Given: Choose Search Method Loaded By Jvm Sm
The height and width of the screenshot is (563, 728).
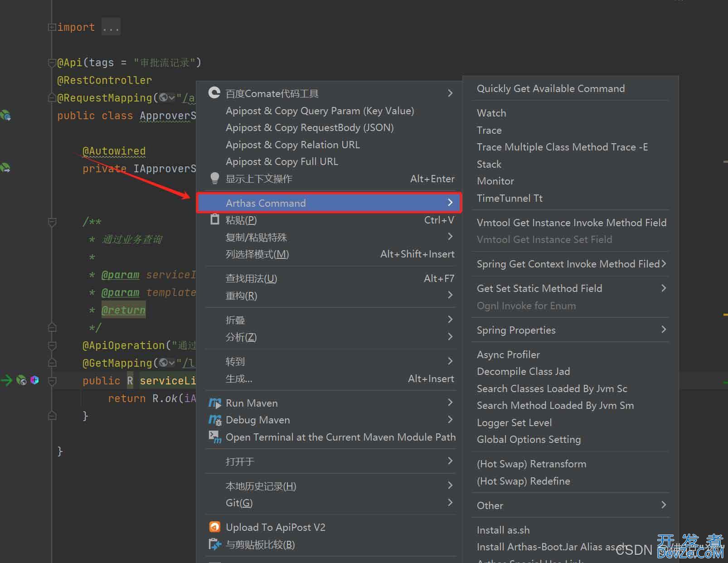Looking at the screenshot, I should 570,405.
